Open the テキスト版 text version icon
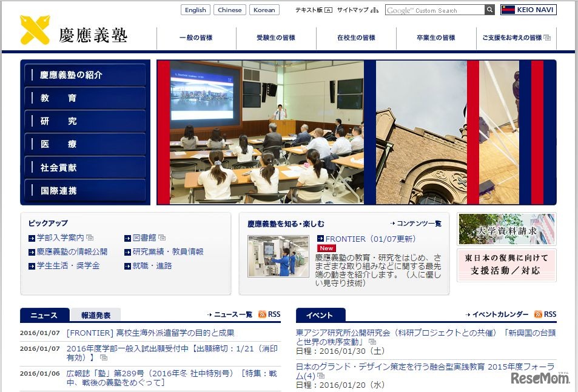578x392 pixels. (328, 10)
